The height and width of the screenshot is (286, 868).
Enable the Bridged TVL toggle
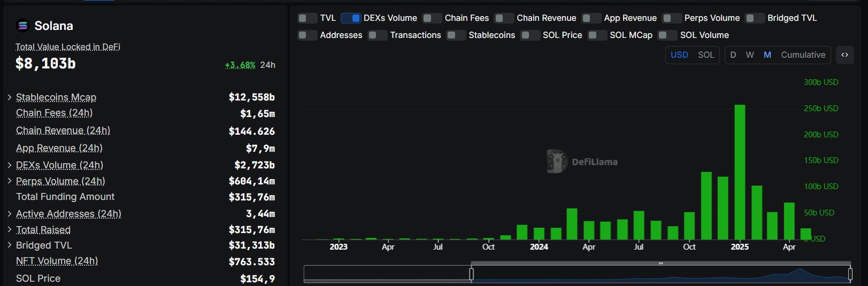point(755,18)
